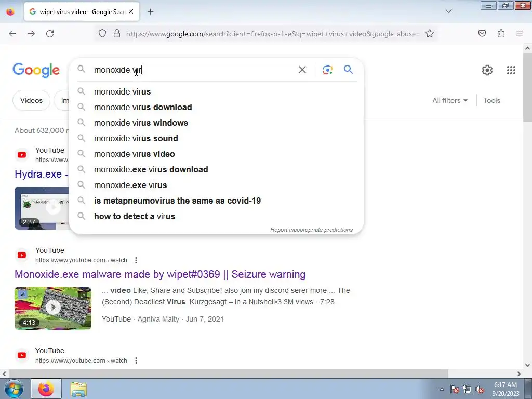The image size is (532, 399).
Task: Open Google quick settings gear
Action: 487,70
